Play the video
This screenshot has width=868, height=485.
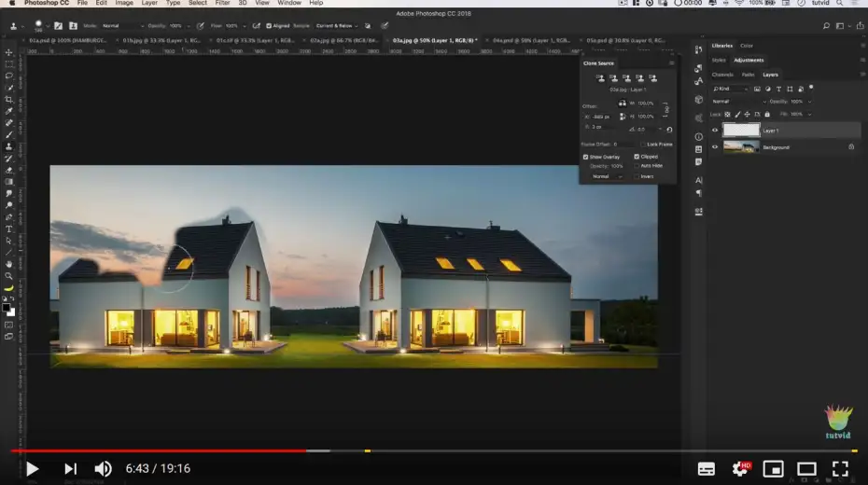click(32, 469)
